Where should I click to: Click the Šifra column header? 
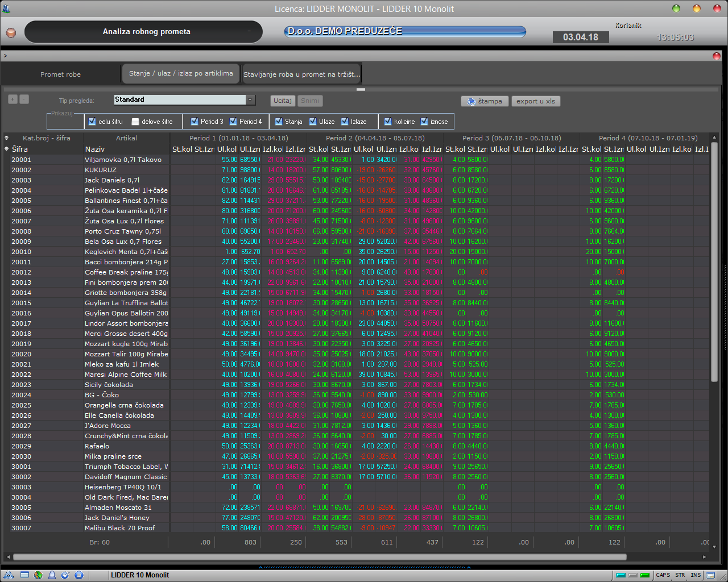coord(47,149)
